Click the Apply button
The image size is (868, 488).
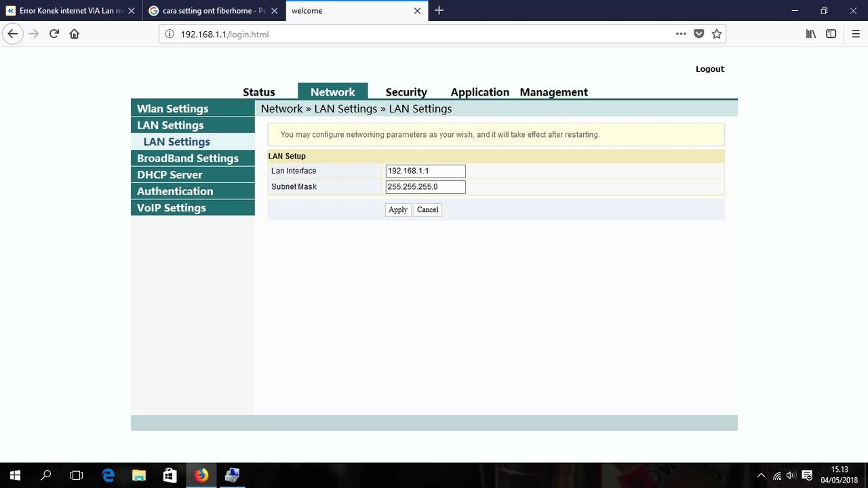(x=398, y=210)
